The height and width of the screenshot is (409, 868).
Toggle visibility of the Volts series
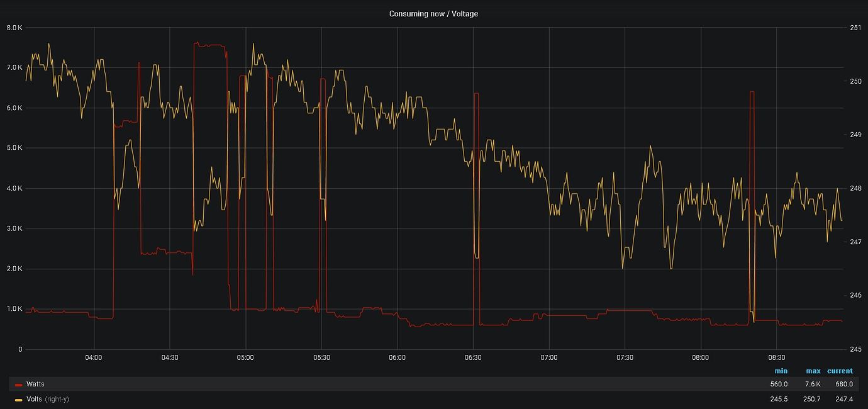pos(35,399)
